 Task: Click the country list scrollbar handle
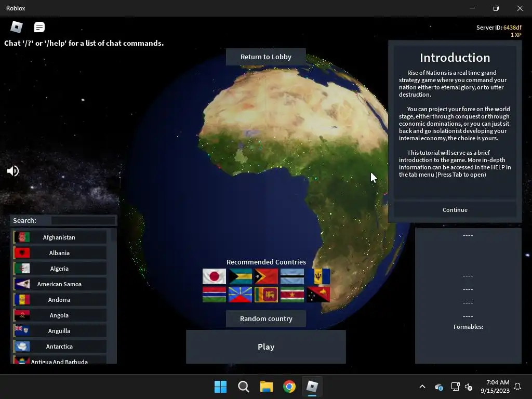coord(113,235)
